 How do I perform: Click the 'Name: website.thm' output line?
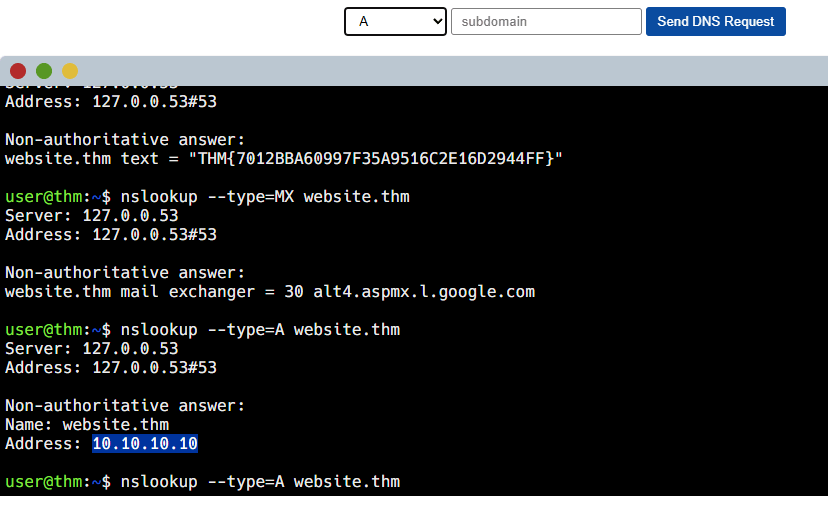click(87, 425)
